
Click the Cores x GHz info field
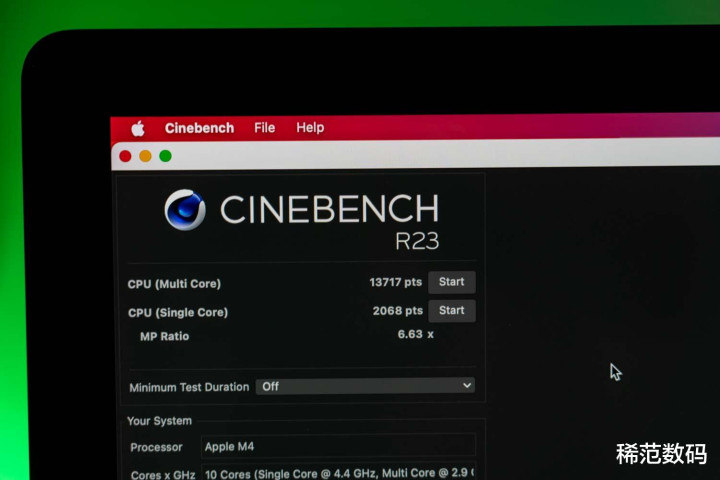click(338, 473)
